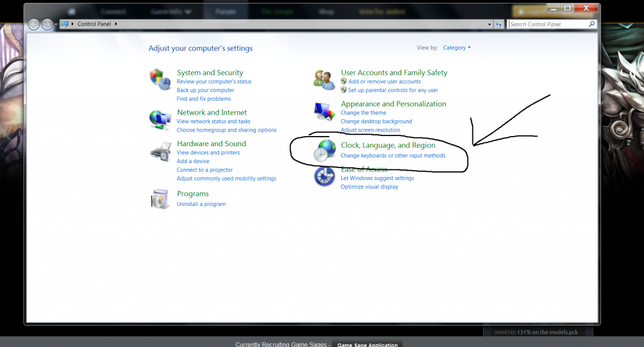Screen dimensions: 644x347
Task: Click View network status and tasks
Action: coord(214,122)
